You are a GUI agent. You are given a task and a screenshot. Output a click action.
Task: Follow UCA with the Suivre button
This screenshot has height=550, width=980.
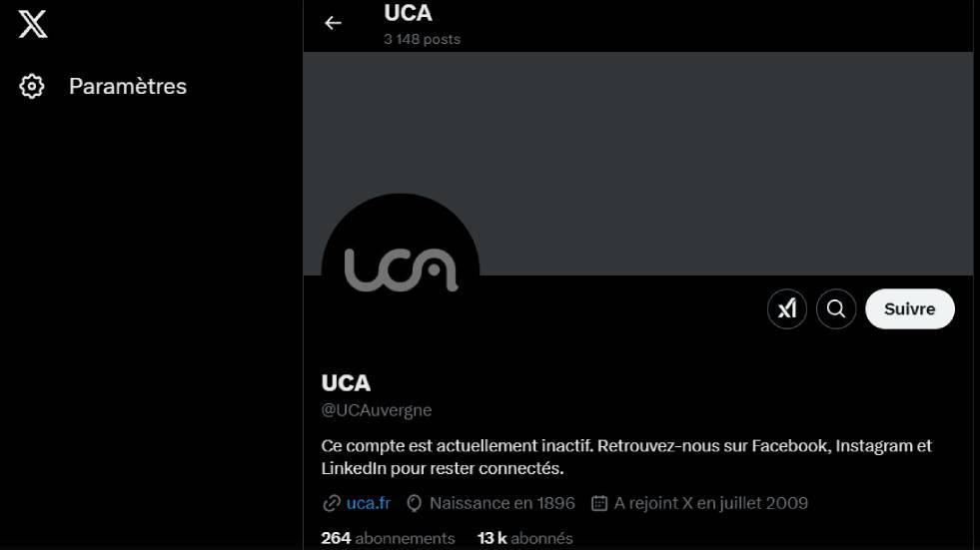pos(909,308)
